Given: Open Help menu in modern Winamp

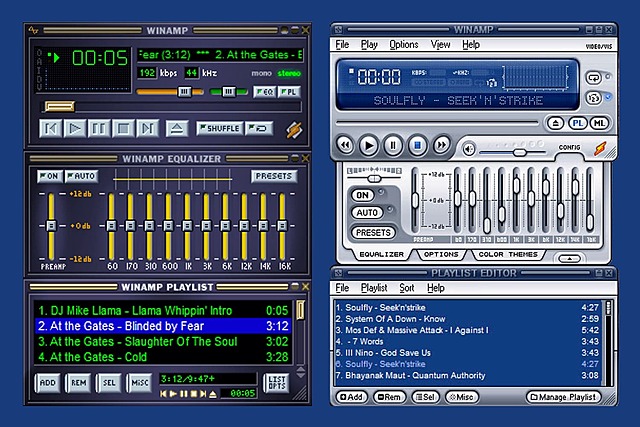Looking at the screenshot, I should click(471, 44).
